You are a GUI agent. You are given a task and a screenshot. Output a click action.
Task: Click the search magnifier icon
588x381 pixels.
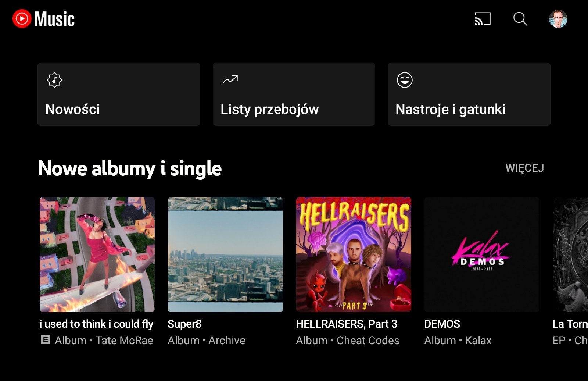tap(520, 19)
